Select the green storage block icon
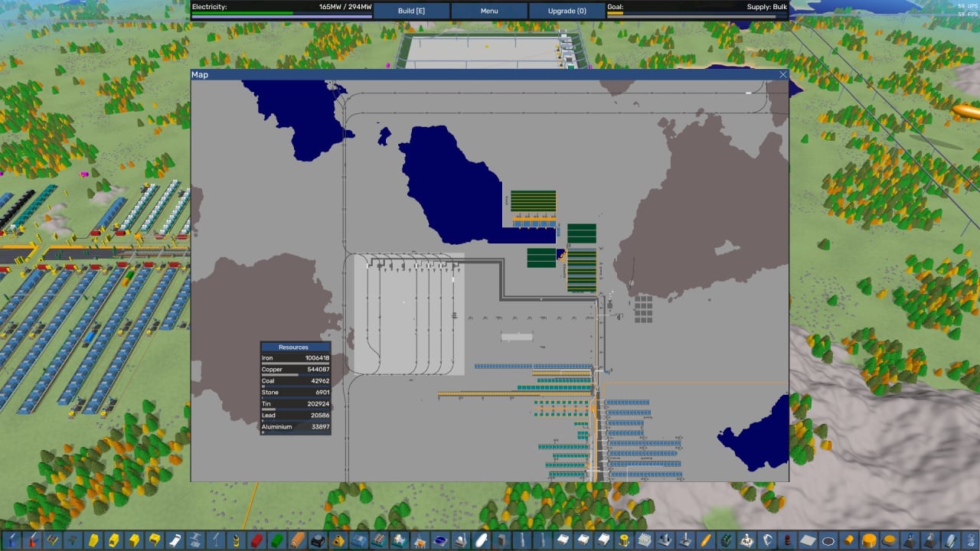This screenshot has width=980, height=551. [x=276, y=540]
